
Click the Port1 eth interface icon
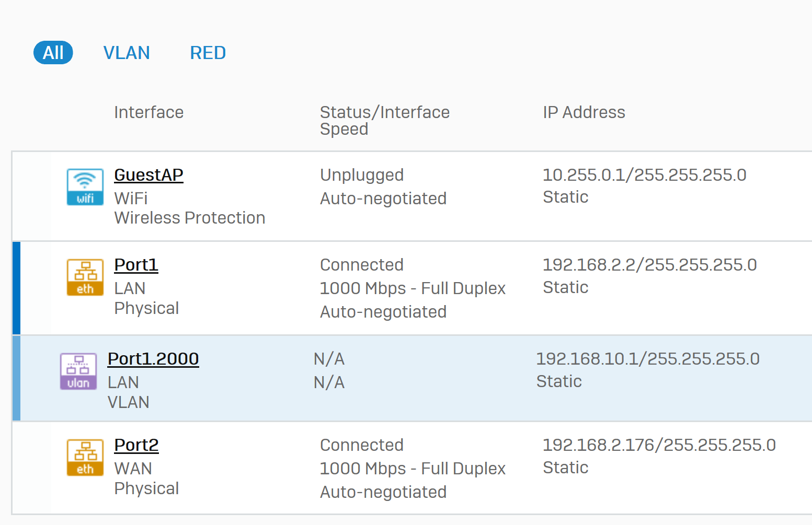(x=85, y=277)
